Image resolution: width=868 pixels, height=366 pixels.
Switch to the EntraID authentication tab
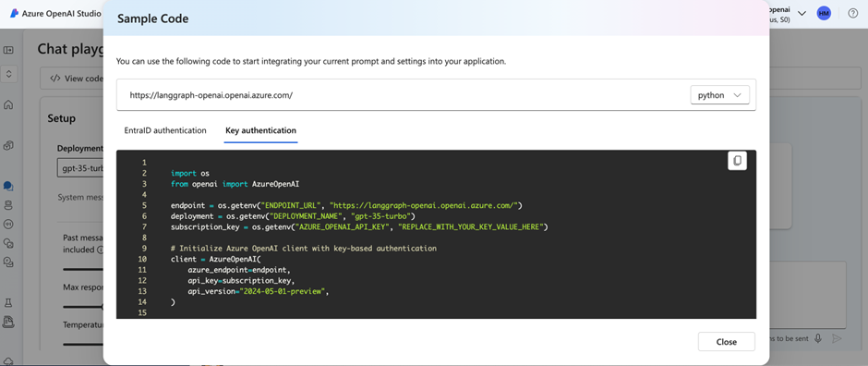point(165,130)
